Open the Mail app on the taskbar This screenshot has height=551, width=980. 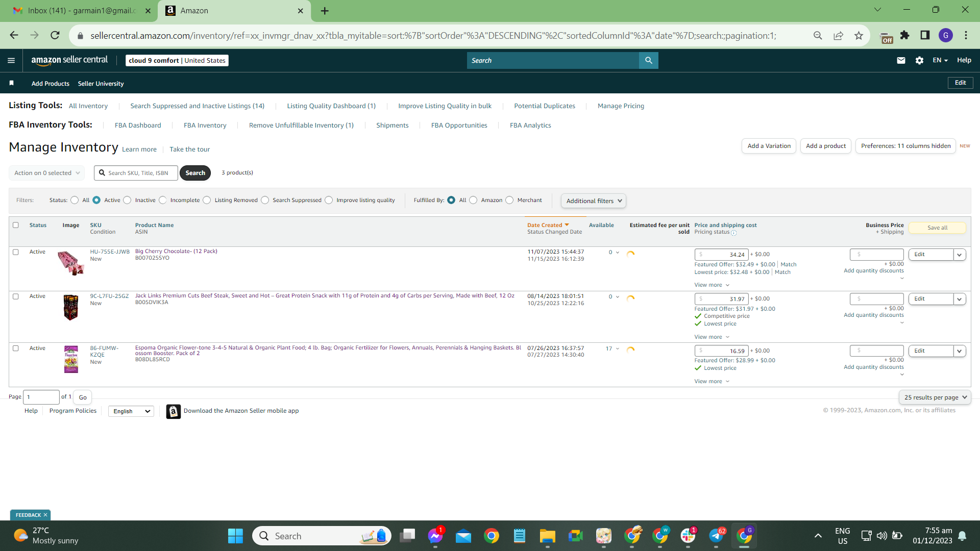click(x=463, y=536)
